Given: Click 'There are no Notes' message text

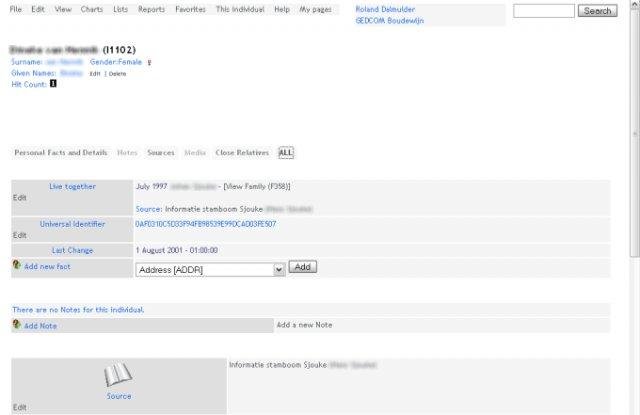Looking at the screenshot, I should [78, 310].
